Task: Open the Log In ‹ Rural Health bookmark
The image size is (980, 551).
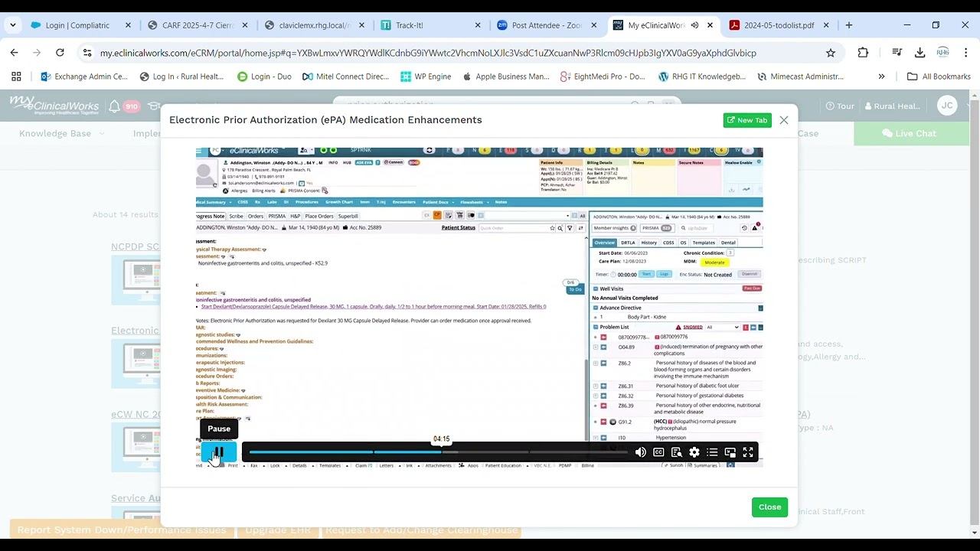Action: coord(181,77)
